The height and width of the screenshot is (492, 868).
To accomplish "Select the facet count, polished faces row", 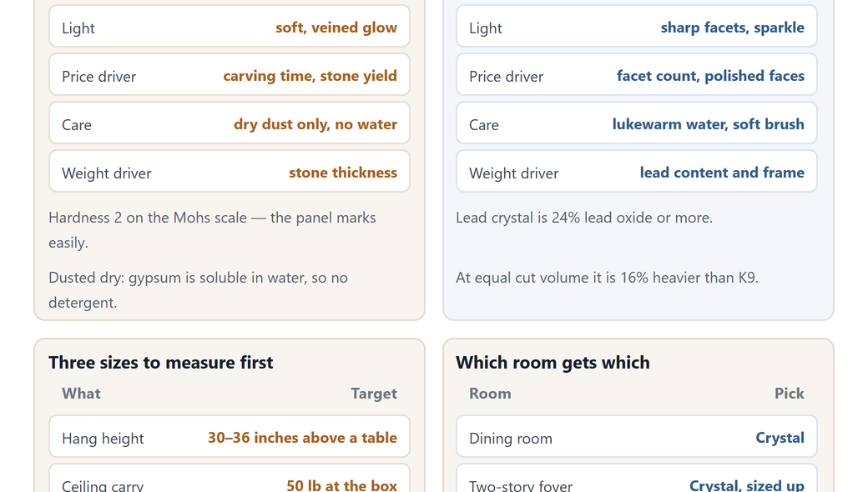I will click(637, 74).
